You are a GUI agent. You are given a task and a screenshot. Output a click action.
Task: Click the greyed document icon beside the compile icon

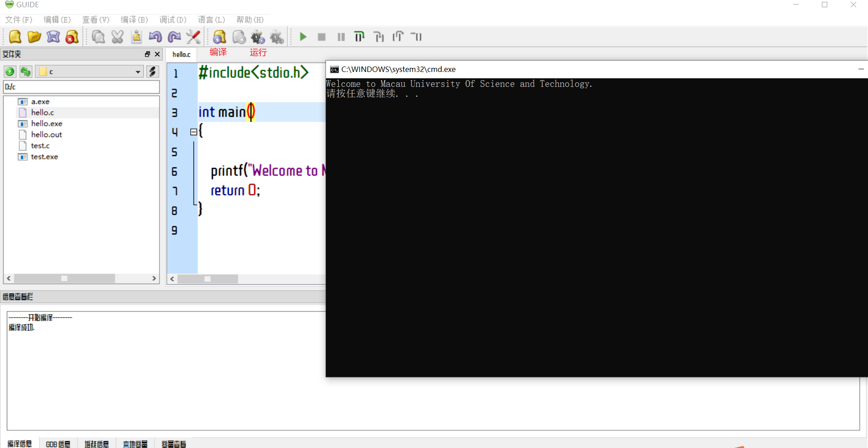tap(239, 37)
